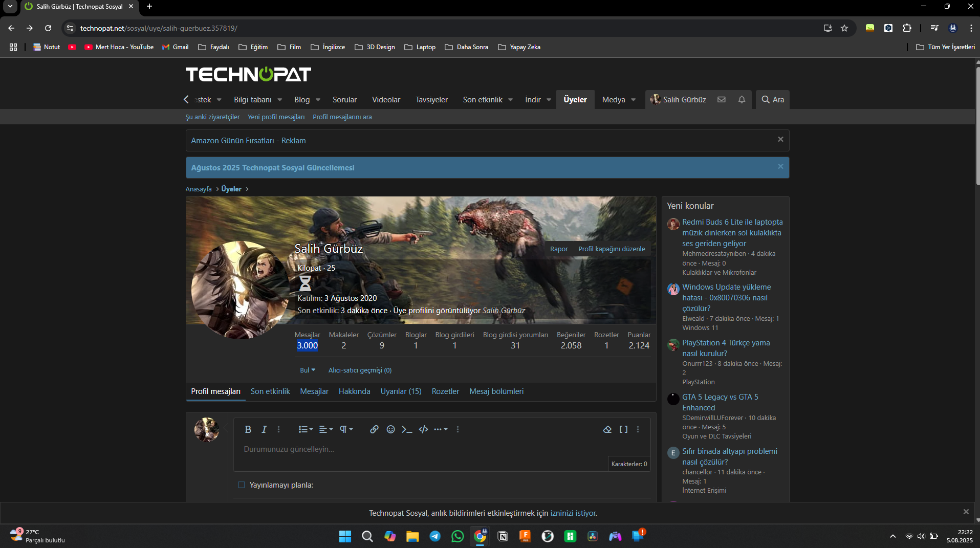Check the Yayınlamayı planla checkbox
This screenshot has height=548, width=980.
(242, 485)
